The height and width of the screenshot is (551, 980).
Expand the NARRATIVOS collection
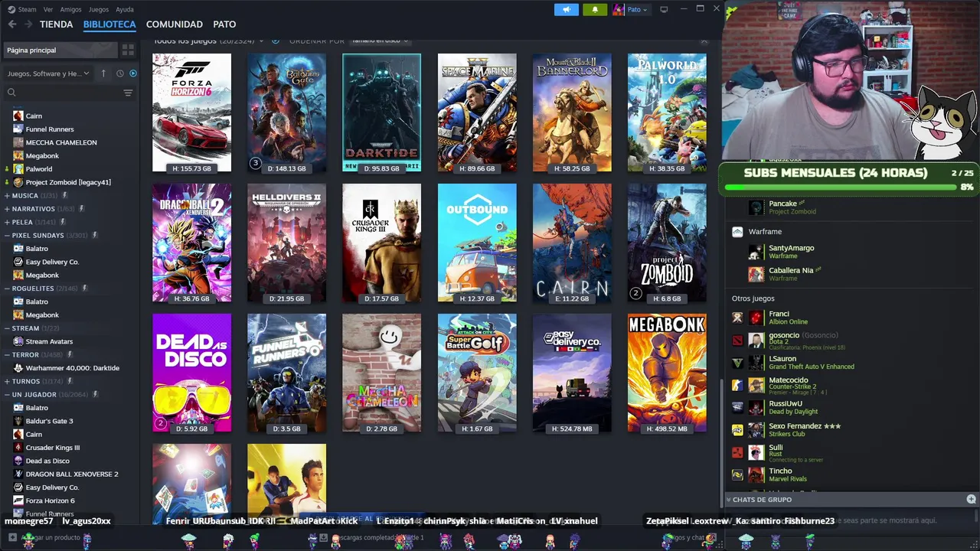click(7, 209)
